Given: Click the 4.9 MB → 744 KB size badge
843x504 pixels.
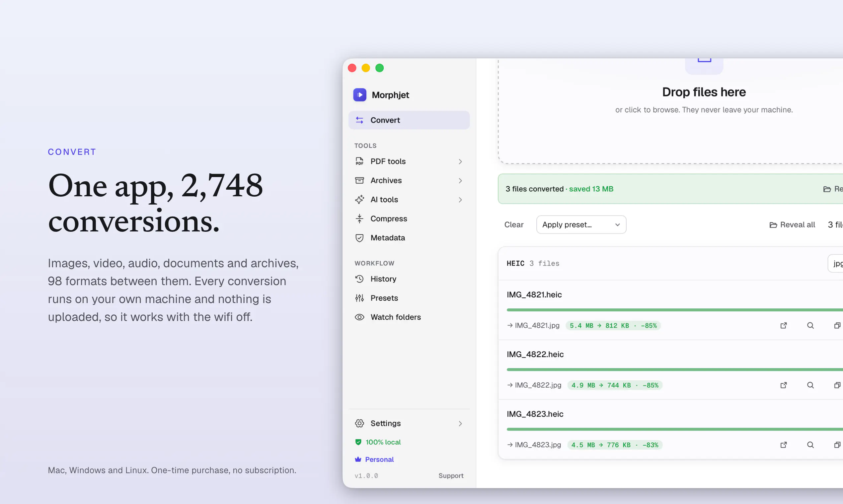Looking at the screenshot, I should 615,385.
